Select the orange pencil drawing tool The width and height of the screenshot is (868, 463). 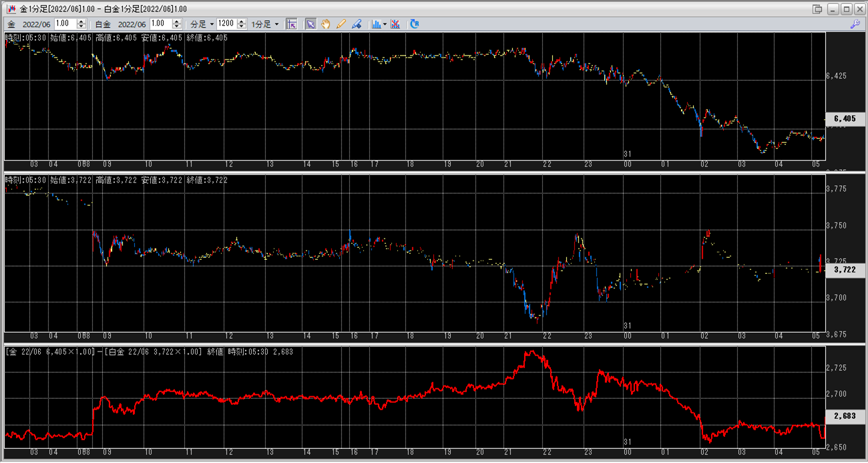[x=341, y=23]
